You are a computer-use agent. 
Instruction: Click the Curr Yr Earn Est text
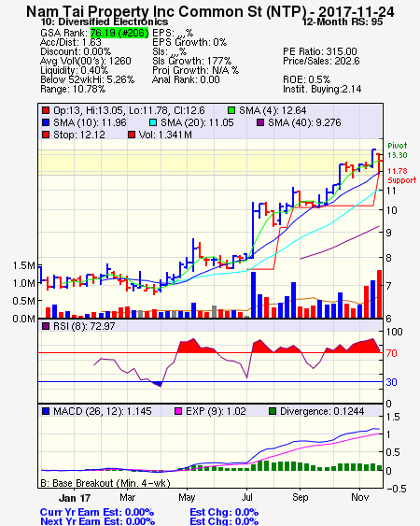click(x=97, y=512)
